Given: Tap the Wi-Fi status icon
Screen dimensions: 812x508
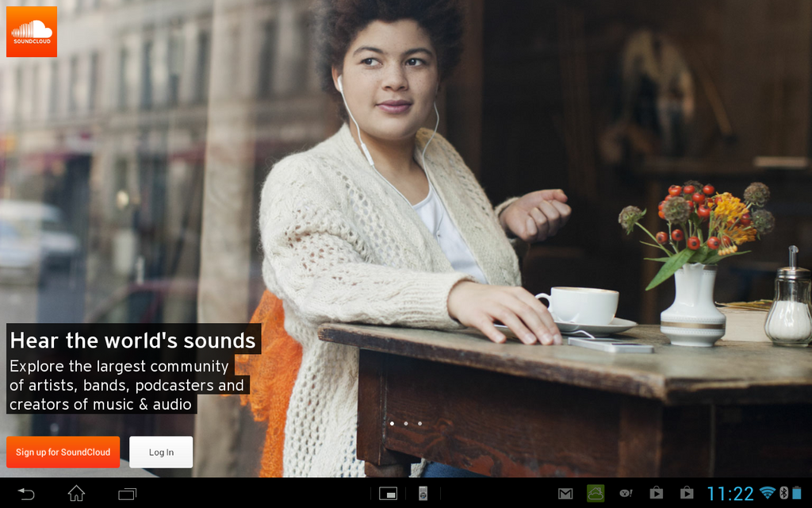Looking at the screenshot, I should pos(768,493).
